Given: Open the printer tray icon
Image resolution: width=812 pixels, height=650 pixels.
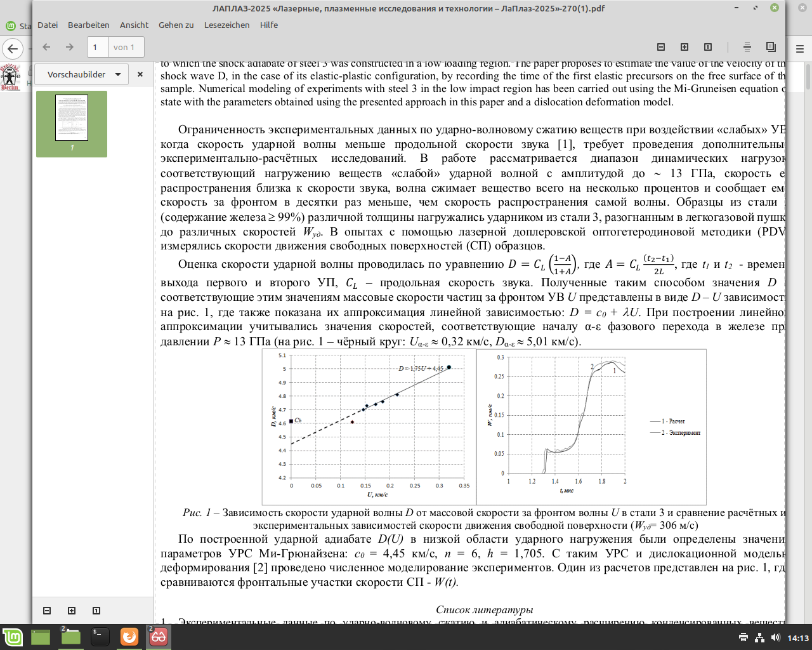Looking at the screenshot, I should (x=743, y=637).
